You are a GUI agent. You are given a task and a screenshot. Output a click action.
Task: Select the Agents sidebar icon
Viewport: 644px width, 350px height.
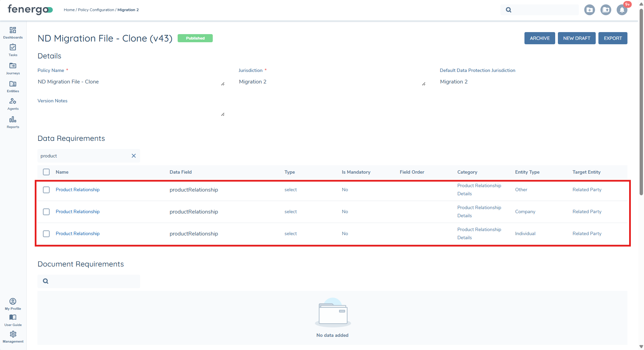point(13,103)
